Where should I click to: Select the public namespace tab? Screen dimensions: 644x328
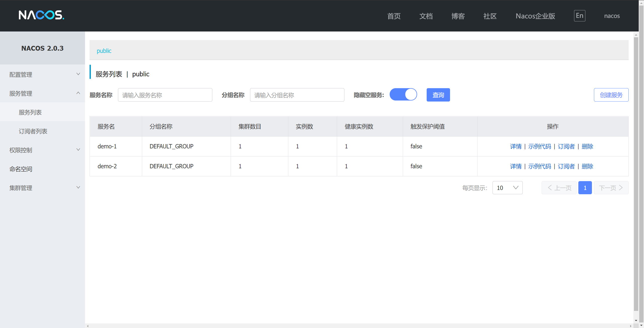click(104, 51)
